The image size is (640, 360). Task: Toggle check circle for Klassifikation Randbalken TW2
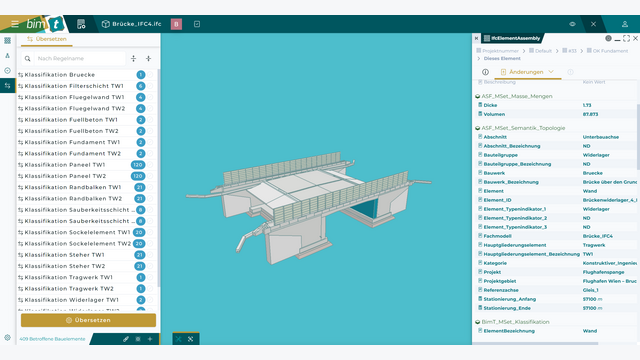pyautogui.click(x=150, y=199)
